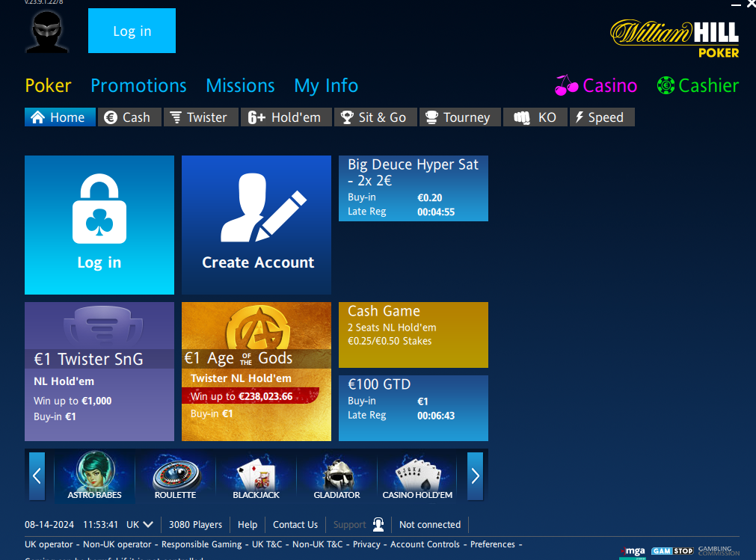Open the Sit & Go tab
This screenshot has height=560, width=756.
point(375,117)
